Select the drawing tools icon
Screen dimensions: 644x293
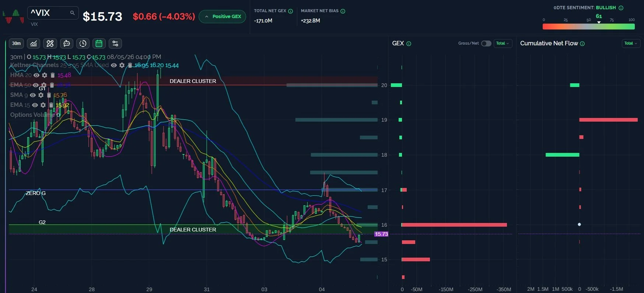click(50, 43)
